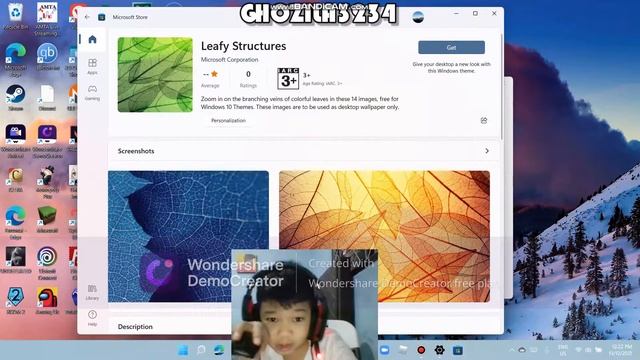The height and width of the screenshot is (360, 640).
Task: Open the qBittorrent desktop shortcut
Action: 47,57
